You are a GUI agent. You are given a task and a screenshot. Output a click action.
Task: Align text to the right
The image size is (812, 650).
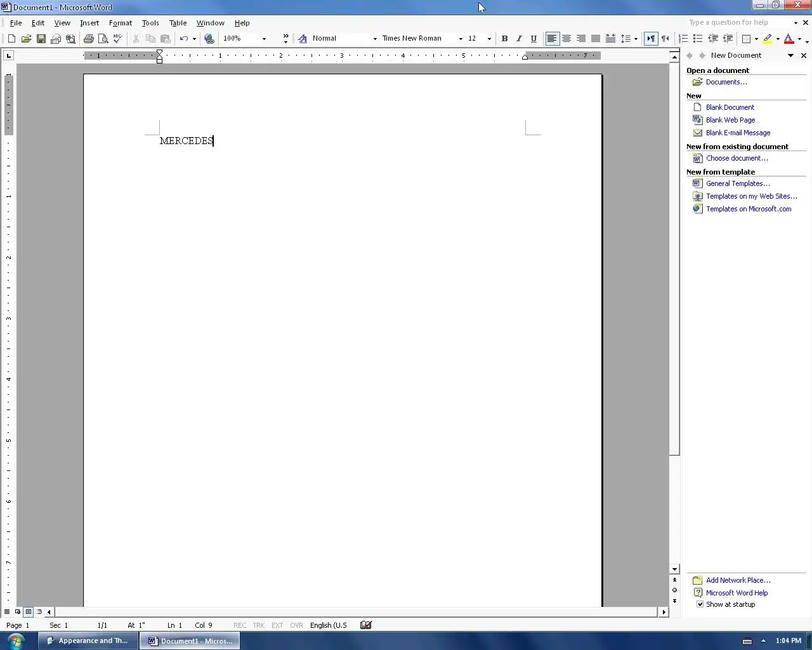(581, 39)
